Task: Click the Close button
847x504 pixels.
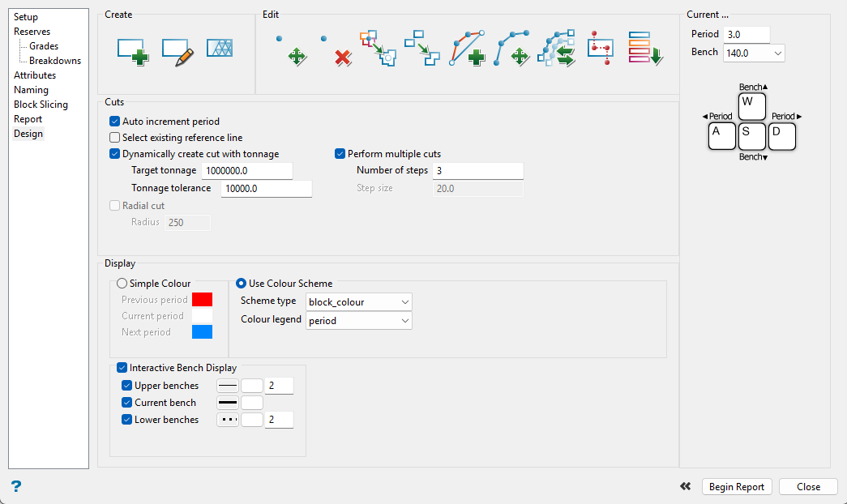Action: point(808,487)
